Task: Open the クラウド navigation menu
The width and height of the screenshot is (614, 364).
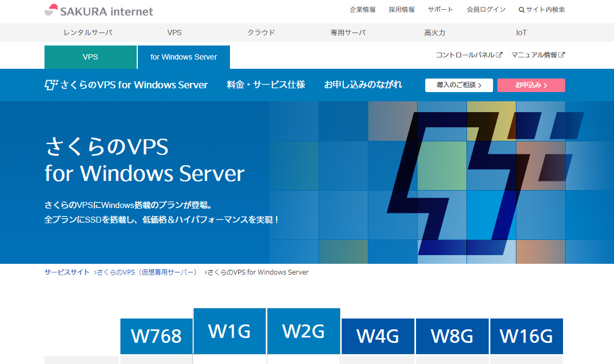Action: pyautogui.click(x=261, y=32)
